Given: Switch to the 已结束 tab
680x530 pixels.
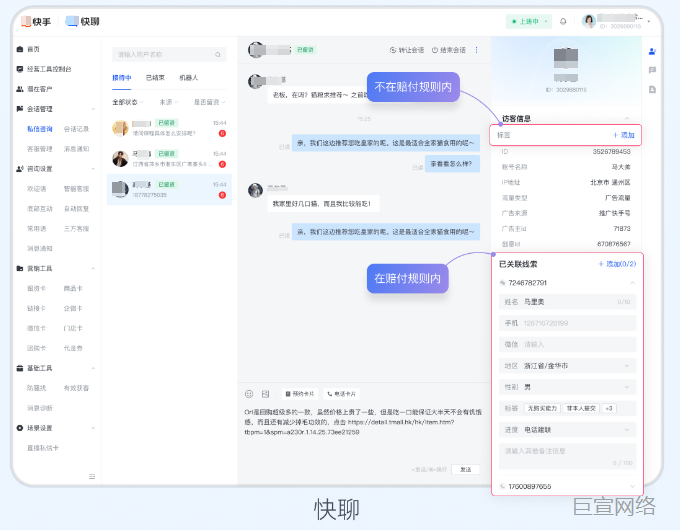Looking at the screenshot, I should (x=155, y=77).
